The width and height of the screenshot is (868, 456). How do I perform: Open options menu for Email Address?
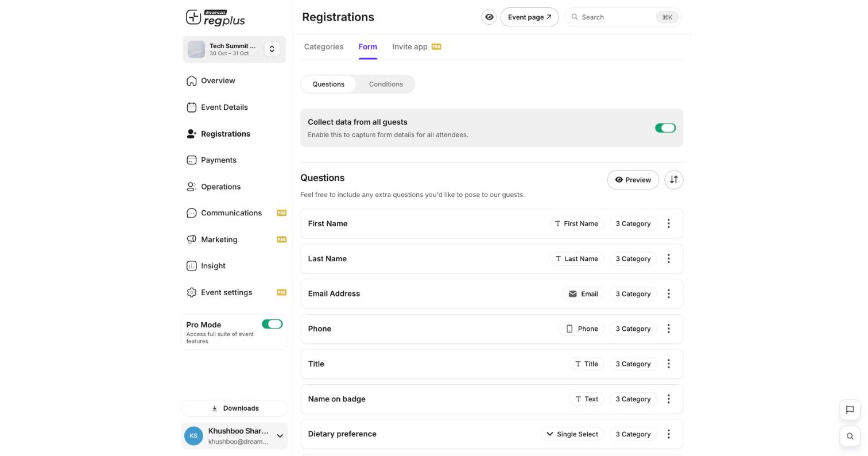coord(668,293)
